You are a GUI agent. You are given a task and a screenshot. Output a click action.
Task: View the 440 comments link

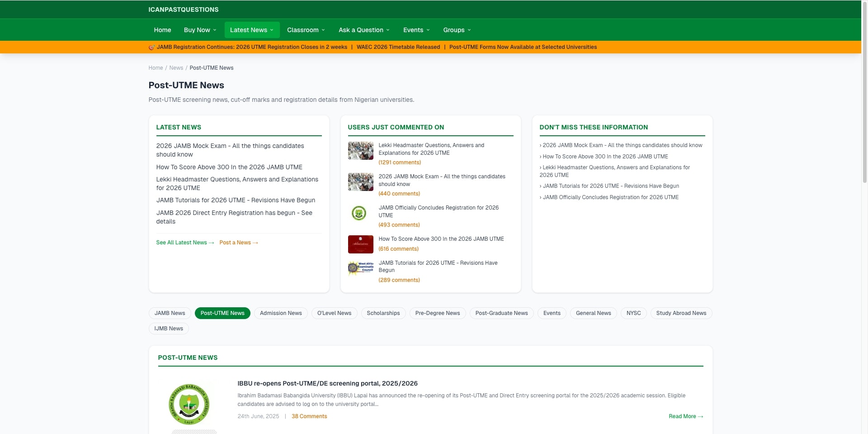(x=399, y=194)
